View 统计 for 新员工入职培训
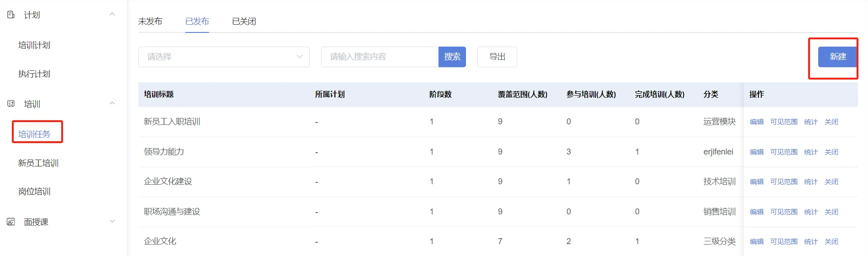868x256 pixels. coord(811,122)
